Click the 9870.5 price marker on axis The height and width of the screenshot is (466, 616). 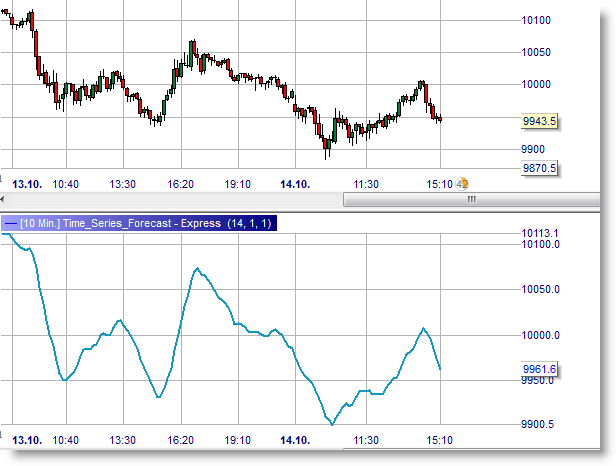pyautogui.click(x=539, y=168)
